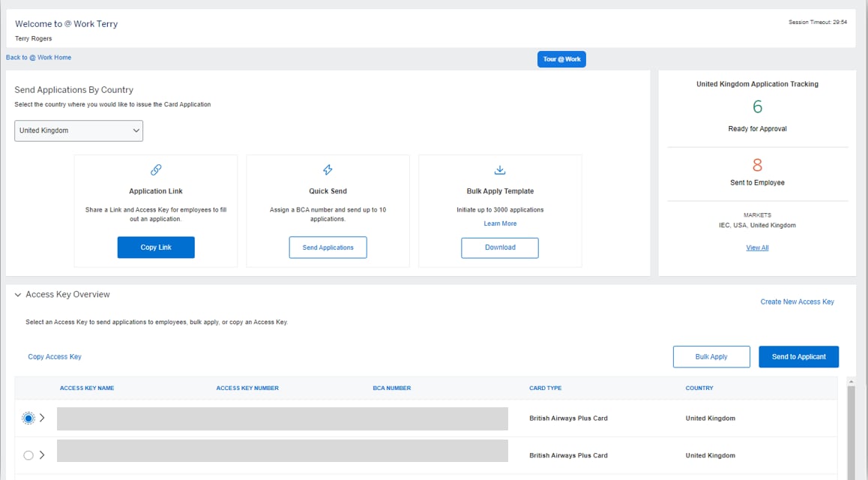Click the download arrow icon above Bulk Apply Template

coord(499,169)
